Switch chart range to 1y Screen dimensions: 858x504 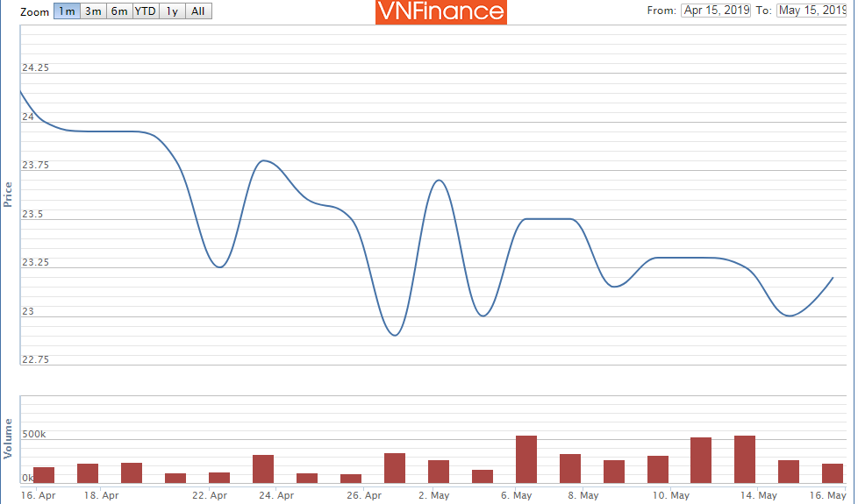point(172,11)
